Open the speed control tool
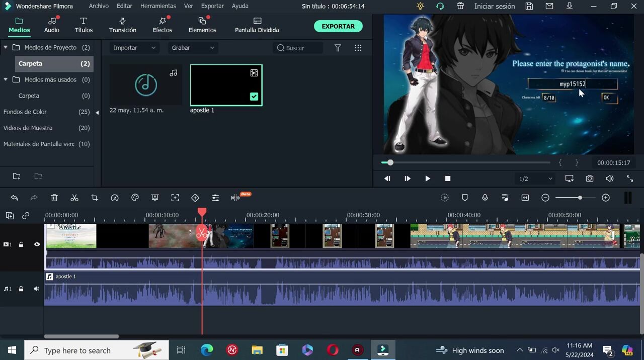This screenshot has width=644, height=360. 115,198
